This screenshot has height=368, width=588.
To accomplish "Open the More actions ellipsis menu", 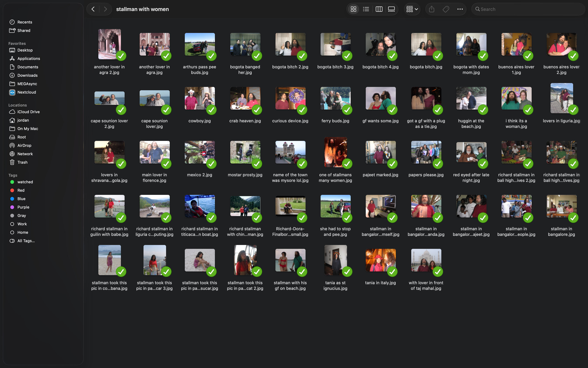I will point(460,9).
